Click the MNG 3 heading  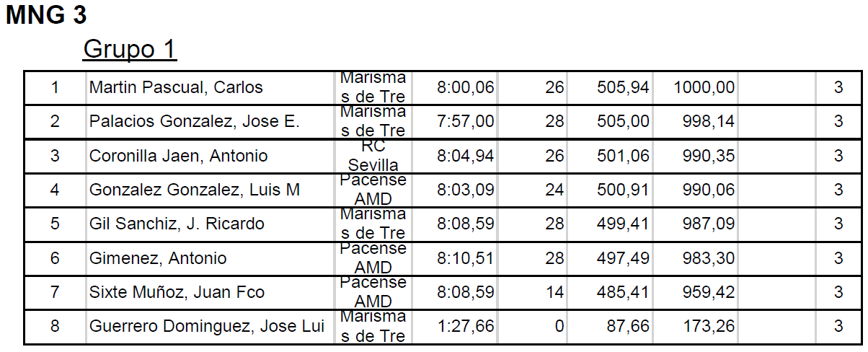click(x=46, y=17)
